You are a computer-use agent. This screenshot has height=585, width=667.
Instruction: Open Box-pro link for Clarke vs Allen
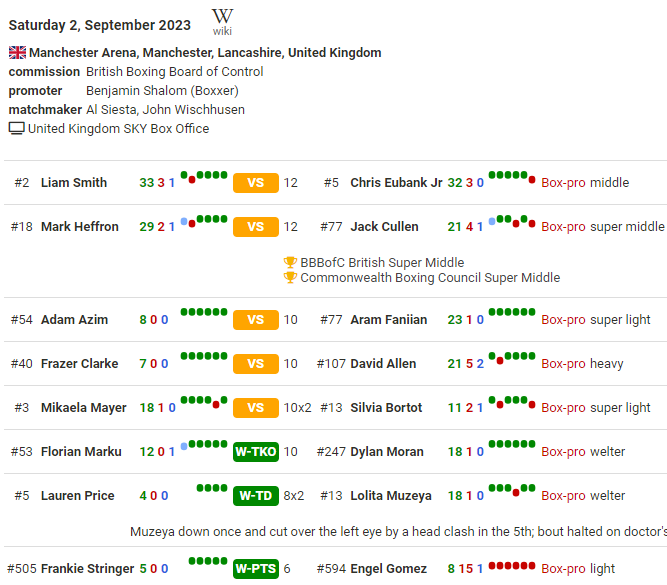pos(563,364)
